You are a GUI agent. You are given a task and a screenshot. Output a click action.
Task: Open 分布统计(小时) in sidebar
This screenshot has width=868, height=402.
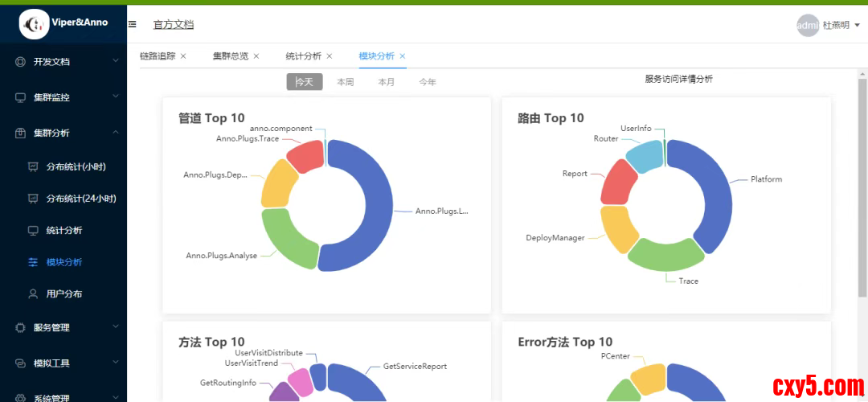(x=76, y=166)
